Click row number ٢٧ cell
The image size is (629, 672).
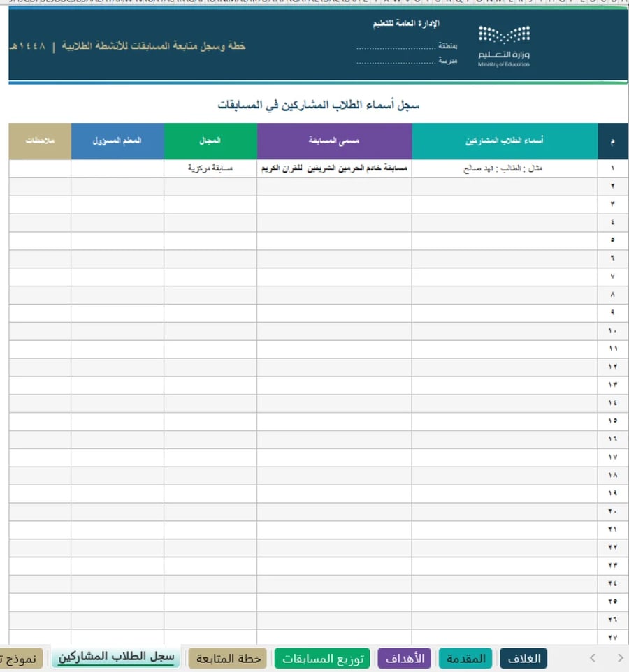coord(613,637)
